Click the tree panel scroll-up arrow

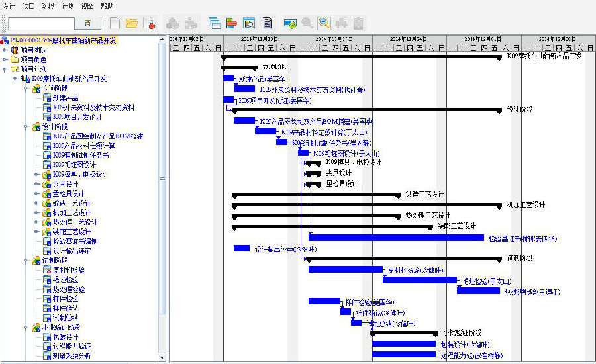(162, 39)
